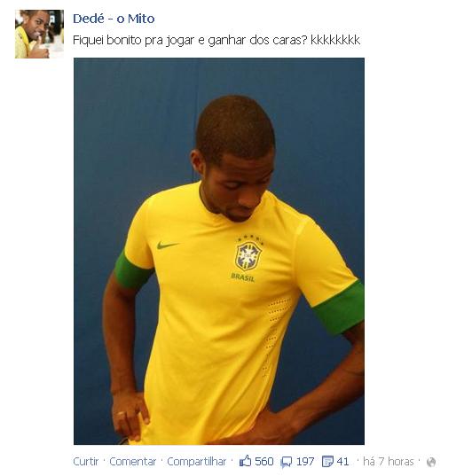Like the post with Curtir
464x476 pixels.
point(86,462)
